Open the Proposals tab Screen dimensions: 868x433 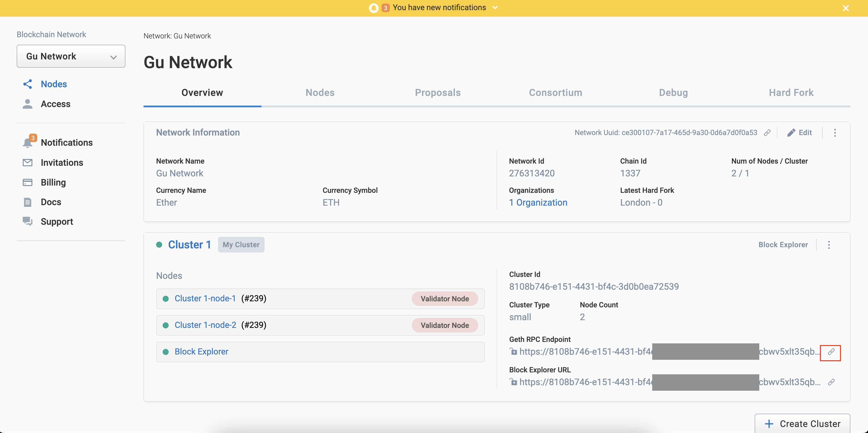438,93
